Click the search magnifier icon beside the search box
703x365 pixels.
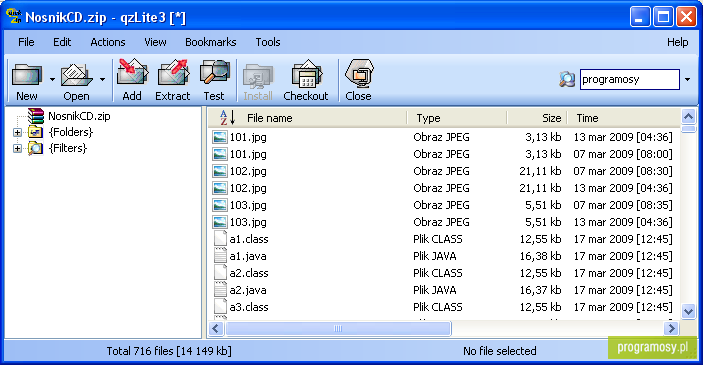click(x=567, y=79)
